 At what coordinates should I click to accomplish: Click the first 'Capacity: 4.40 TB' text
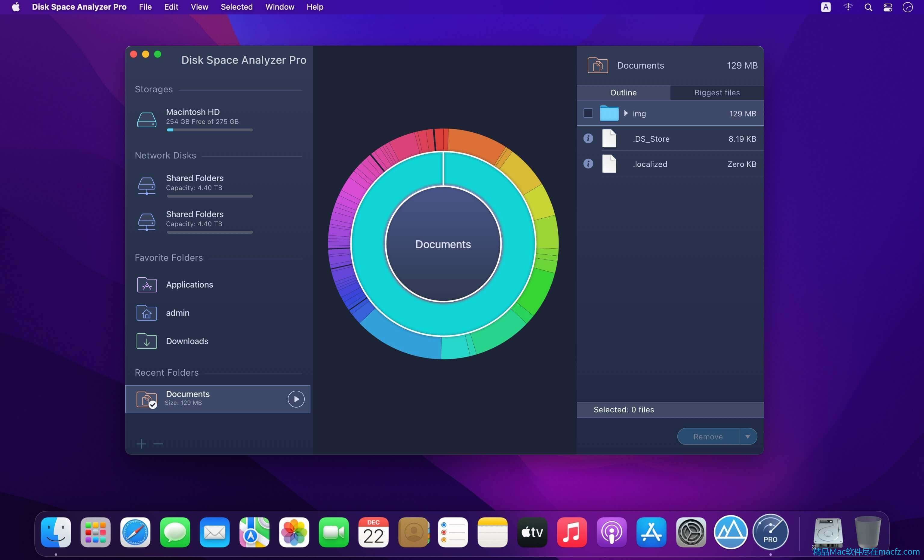click(x=194, y=188)
